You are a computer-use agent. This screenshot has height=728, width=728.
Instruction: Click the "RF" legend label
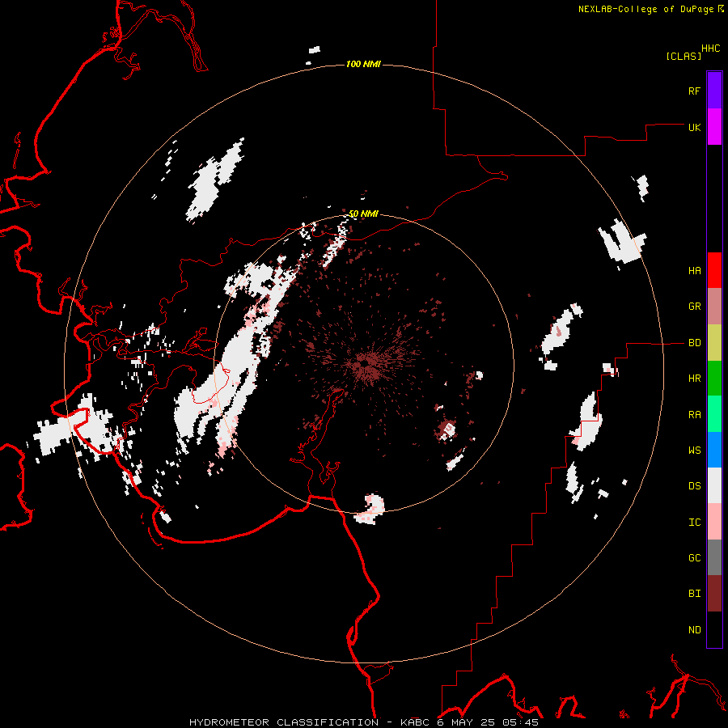pyautogui.click(x=694, y=91)
